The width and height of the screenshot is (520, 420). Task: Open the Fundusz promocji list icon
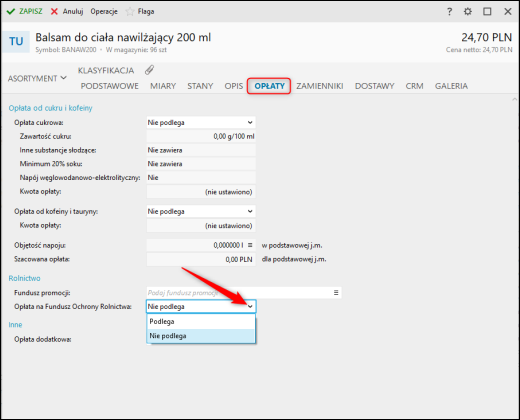[x=336, y=293]
